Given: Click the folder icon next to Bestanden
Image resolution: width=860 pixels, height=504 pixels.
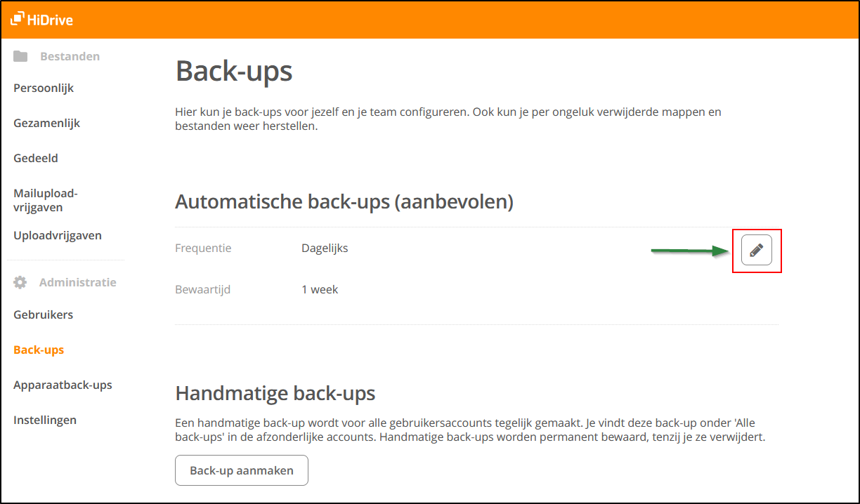Looking at the screenshot, I should pos(21,56).
